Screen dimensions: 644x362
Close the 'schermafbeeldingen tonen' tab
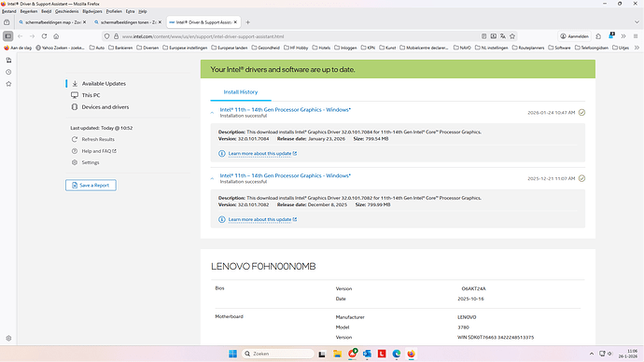(160, 22)
